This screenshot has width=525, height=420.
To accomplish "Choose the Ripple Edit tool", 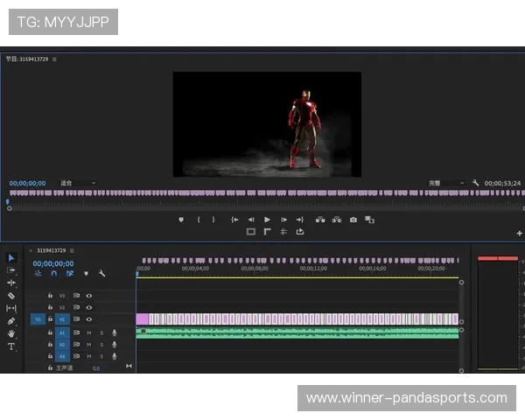I will pyautogui.click(x=11, y=283).
